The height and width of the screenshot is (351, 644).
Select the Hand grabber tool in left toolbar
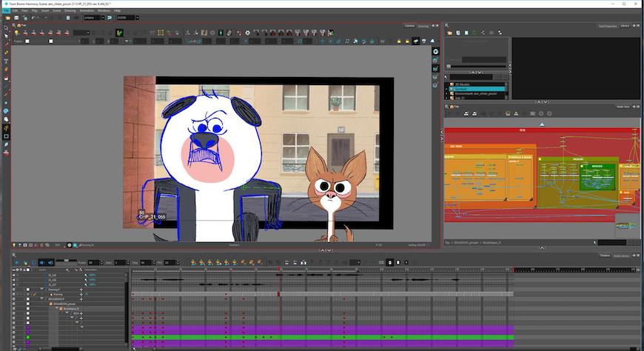[6, 120]
